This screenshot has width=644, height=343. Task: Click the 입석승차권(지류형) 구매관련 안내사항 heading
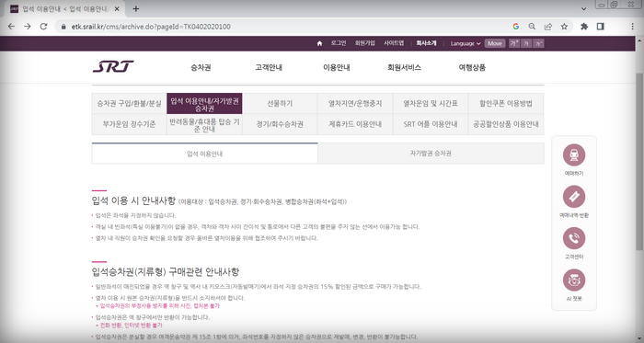[x=165, y=271]
